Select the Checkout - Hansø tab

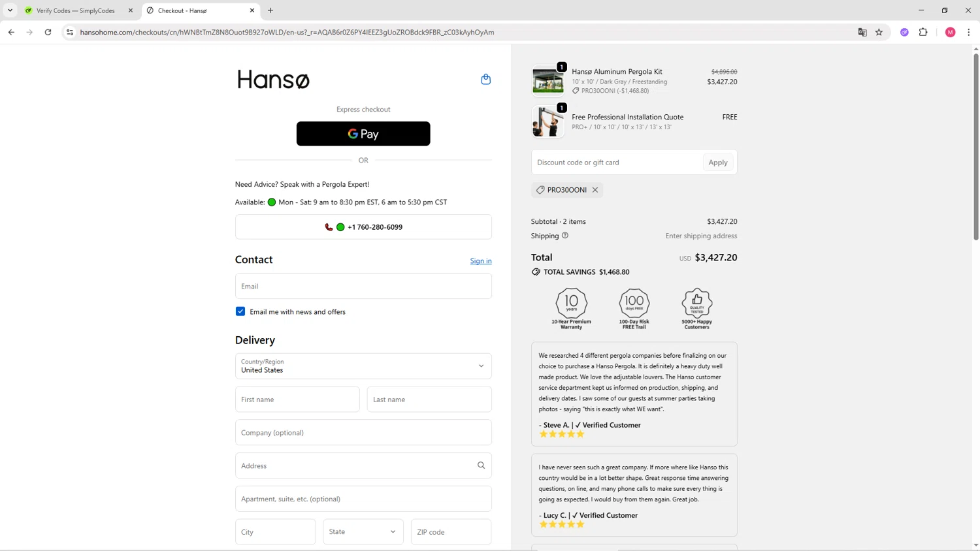(201, 10)
